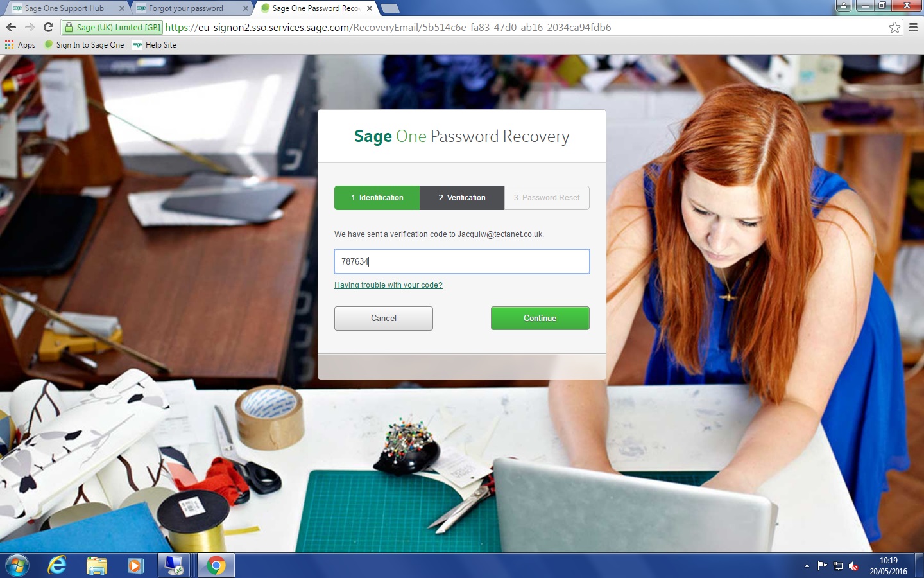This screenshot has height=578, width=924.
Task: Close the Forgot your password tab
Action: (246, 8)
